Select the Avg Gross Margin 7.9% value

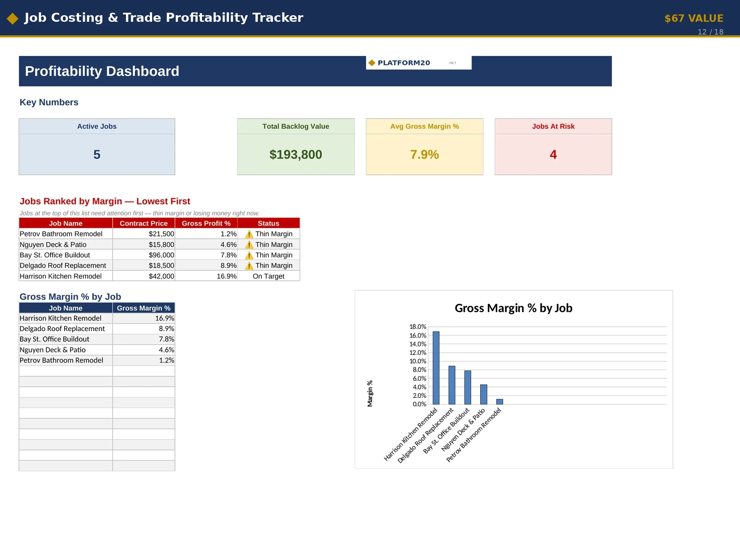424,155
